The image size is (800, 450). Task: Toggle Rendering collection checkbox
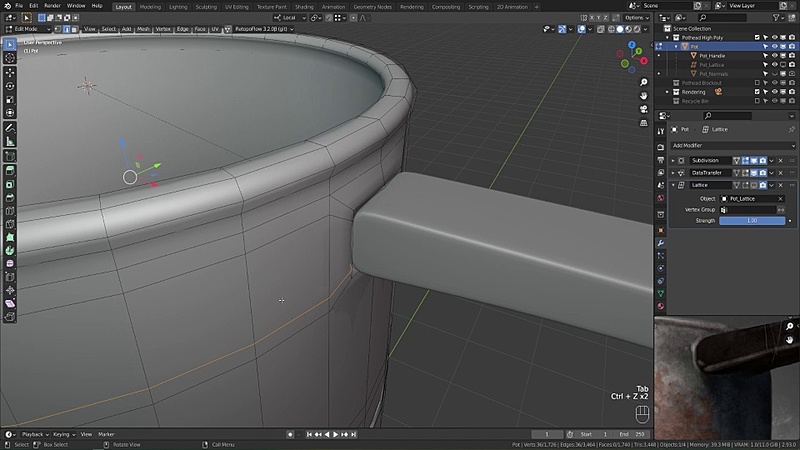click(x=757, y=92)
